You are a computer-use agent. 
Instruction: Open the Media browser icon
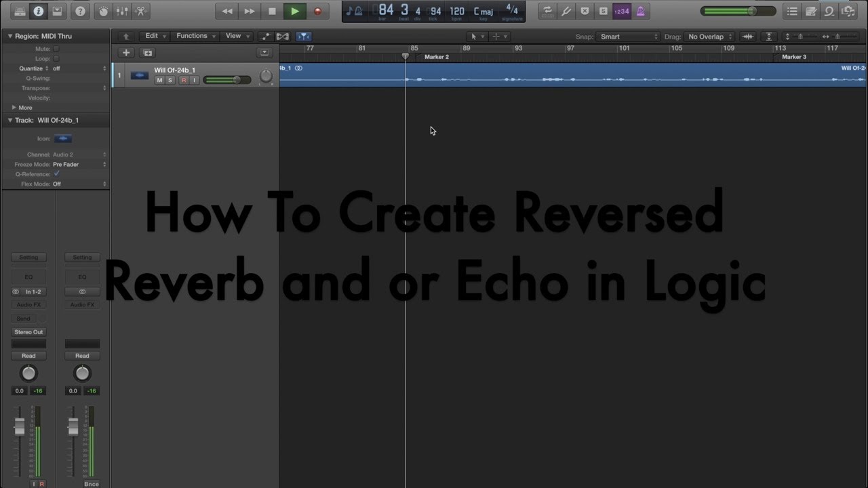click(848, 11)
